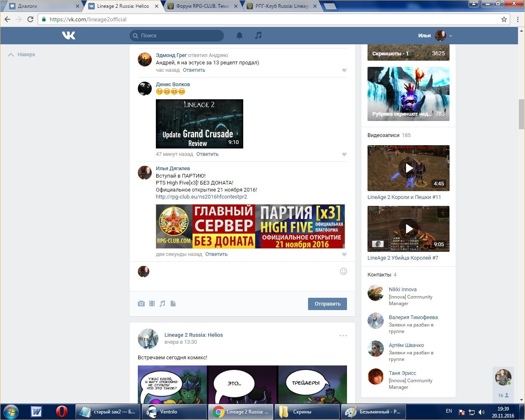525x420 pixels.
Task: Open the notifications bell
Action: 240,36
